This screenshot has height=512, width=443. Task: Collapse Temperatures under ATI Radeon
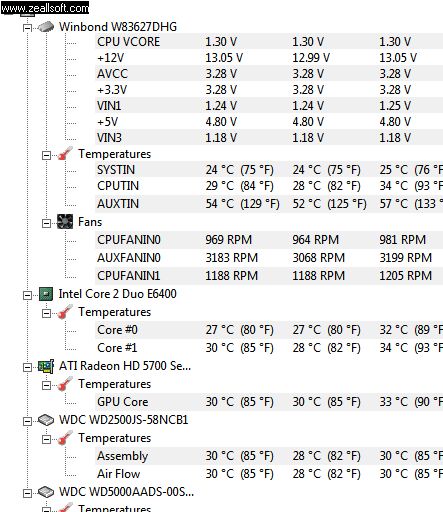pos(46,385)
